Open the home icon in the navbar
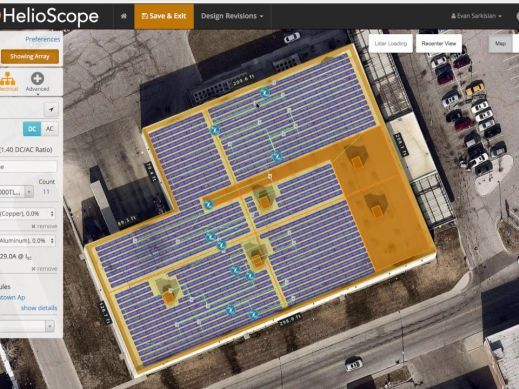The image size is (519, 389). tap(124, 16)
